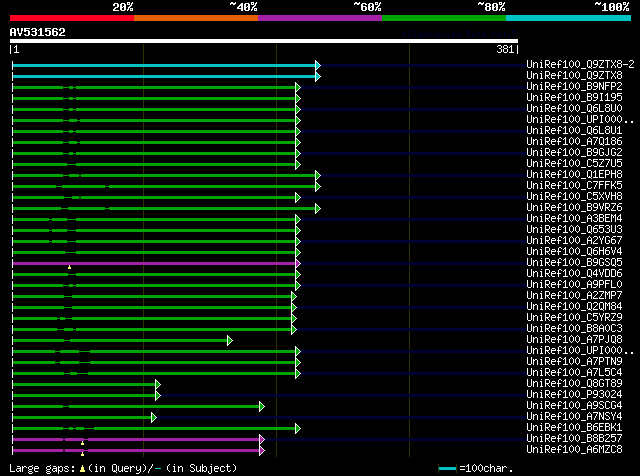Click the 1 start position label

[16, 49]
